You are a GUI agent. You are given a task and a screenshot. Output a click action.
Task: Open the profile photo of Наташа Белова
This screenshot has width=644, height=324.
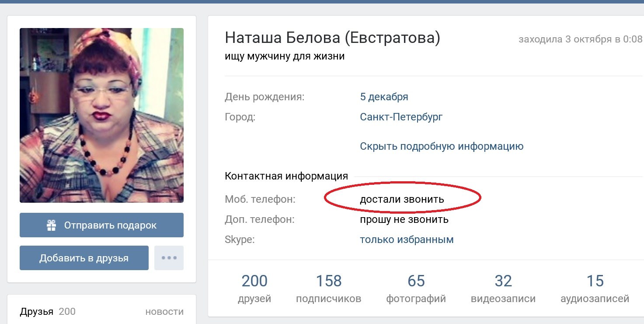point(101,115)
